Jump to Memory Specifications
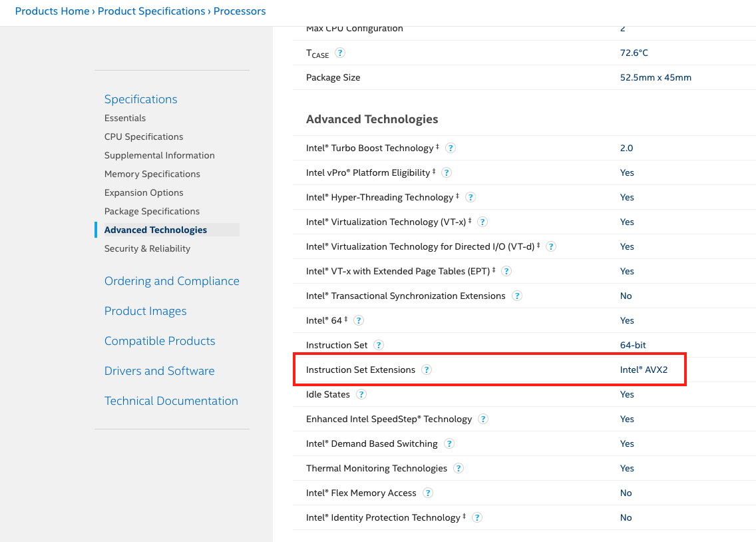756x542 pixels. pyautogui.click(x=152, y=174)
